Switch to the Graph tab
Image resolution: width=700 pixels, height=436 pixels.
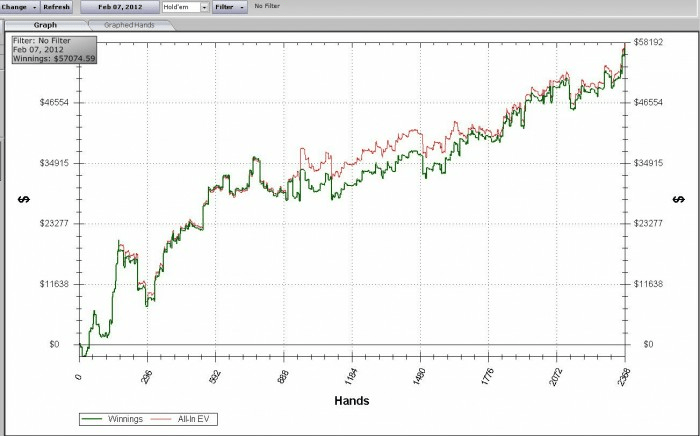45,25
